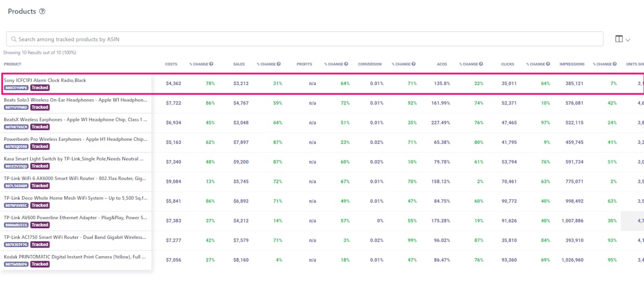The width and height of the screenshot is (644, 284).
Task: Click Tracked badge on TP-Link AX6000 row
Action: pyautogui.click(x=40, y=186)
